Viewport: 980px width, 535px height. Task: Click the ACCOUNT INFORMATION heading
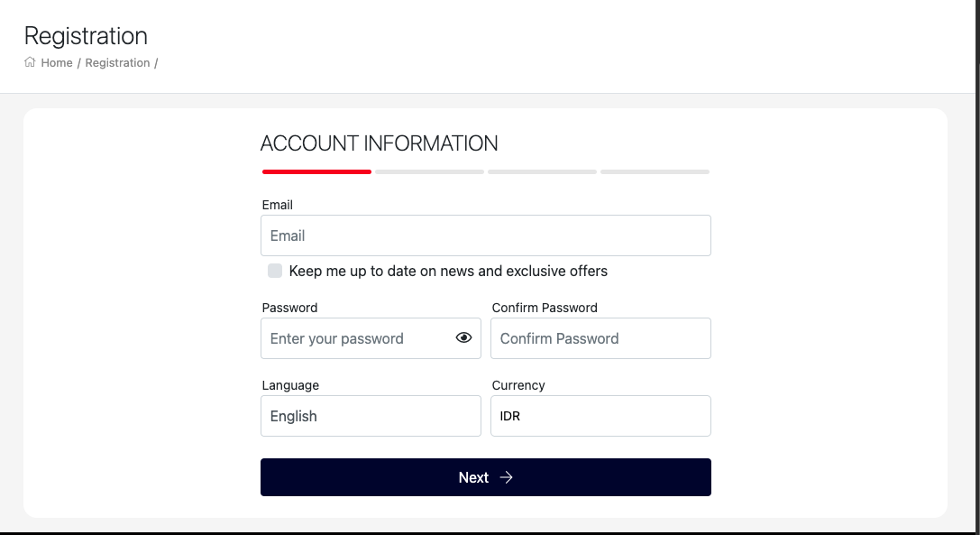379,143
